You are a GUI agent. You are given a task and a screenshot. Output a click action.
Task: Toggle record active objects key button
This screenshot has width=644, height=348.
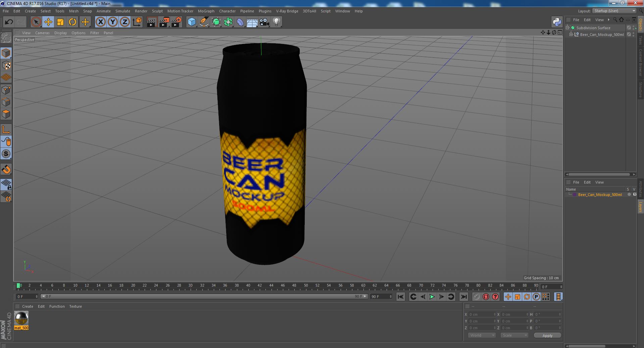[x=476, y=297]
